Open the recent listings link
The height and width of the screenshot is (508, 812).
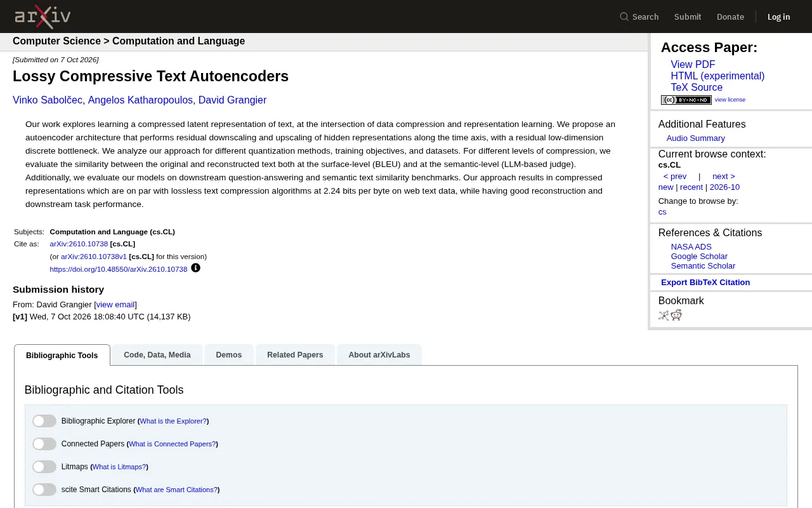(x=691, y=187)
